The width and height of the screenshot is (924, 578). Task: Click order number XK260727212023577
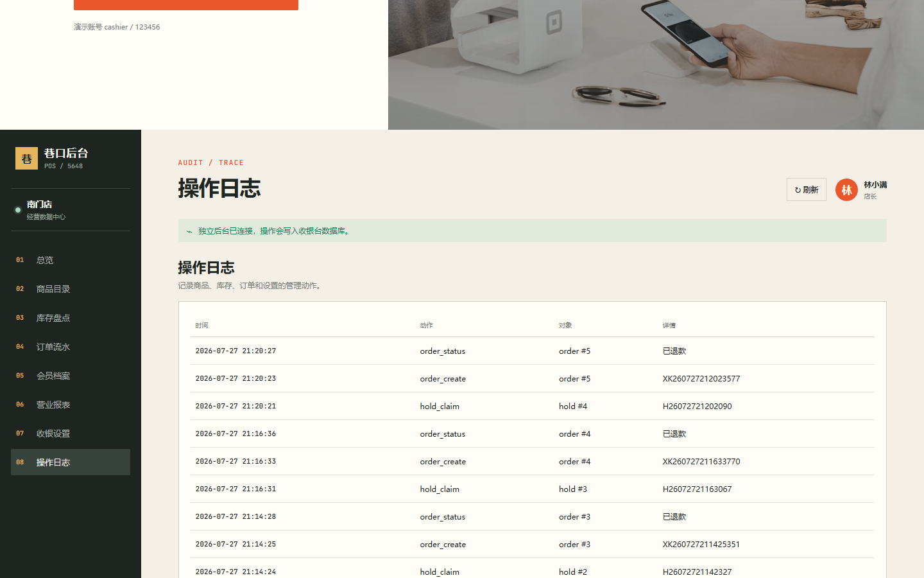click(701, 379)
